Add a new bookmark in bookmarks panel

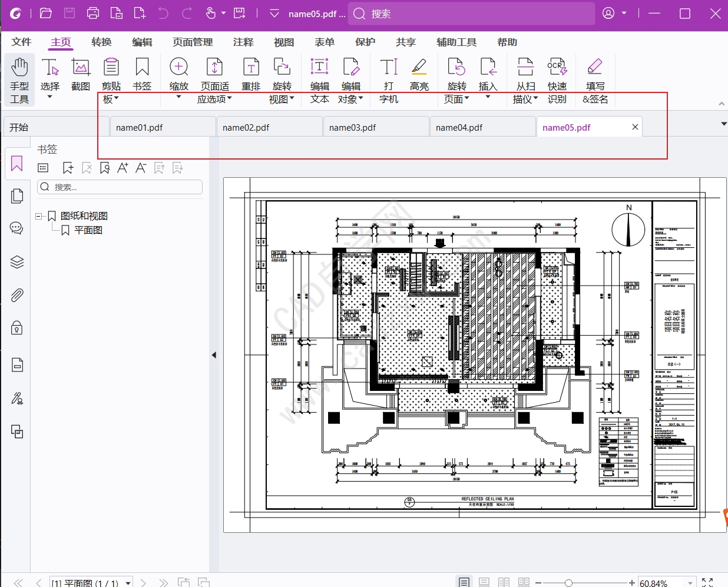coord(68,168)
